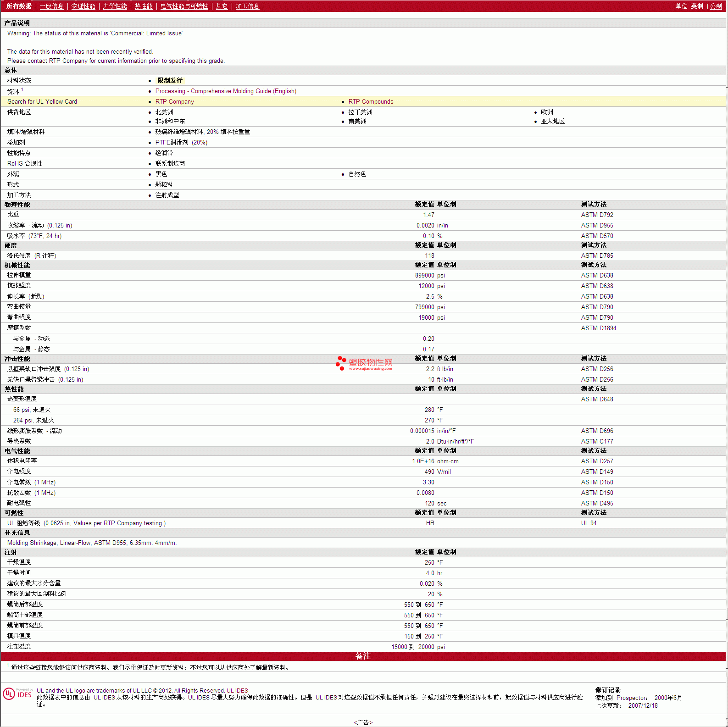Click the 自然色 appearance entry
This screenshot has width=728, height=727.
tap(357, 174)
